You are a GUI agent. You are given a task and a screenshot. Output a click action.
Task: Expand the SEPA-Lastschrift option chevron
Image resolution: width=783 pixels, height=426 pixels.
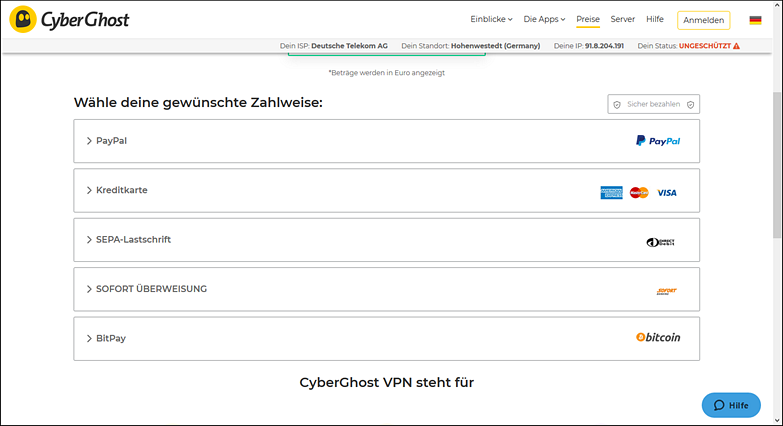[89, 240]
